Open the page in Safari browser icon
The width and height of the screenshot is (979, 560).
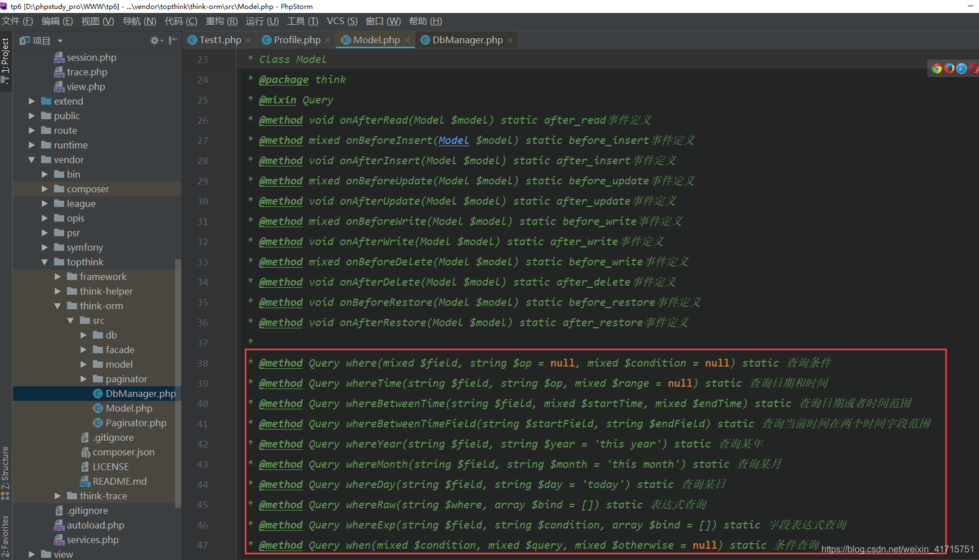[962, 69]
